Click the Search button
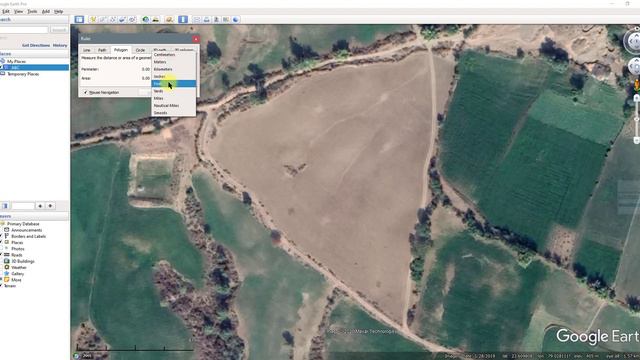This screenshot has height=360, width=640. click(x=59, y=30)
